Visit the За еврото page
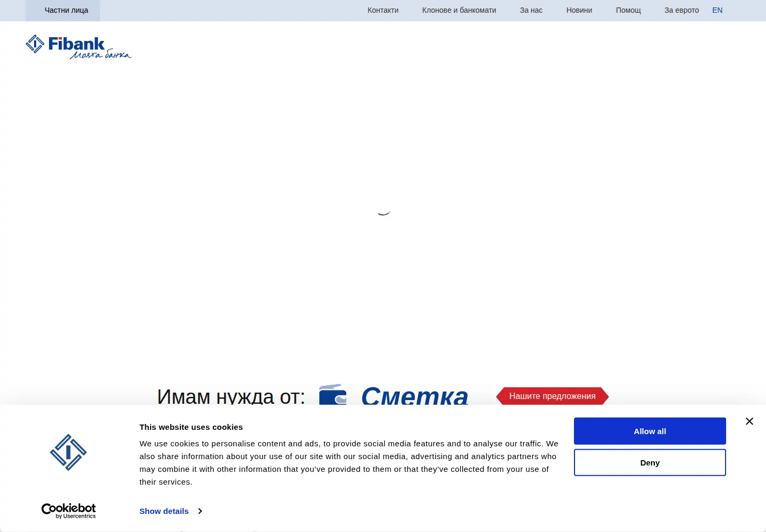 click(x=681, y=10)
